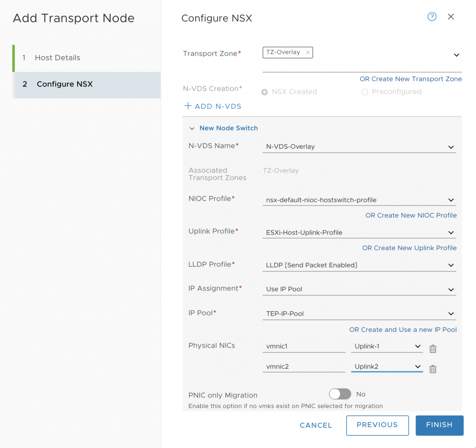Open the Uplink Profile dropdown
The height and width of the screenshot is (448, 476).
359,232
